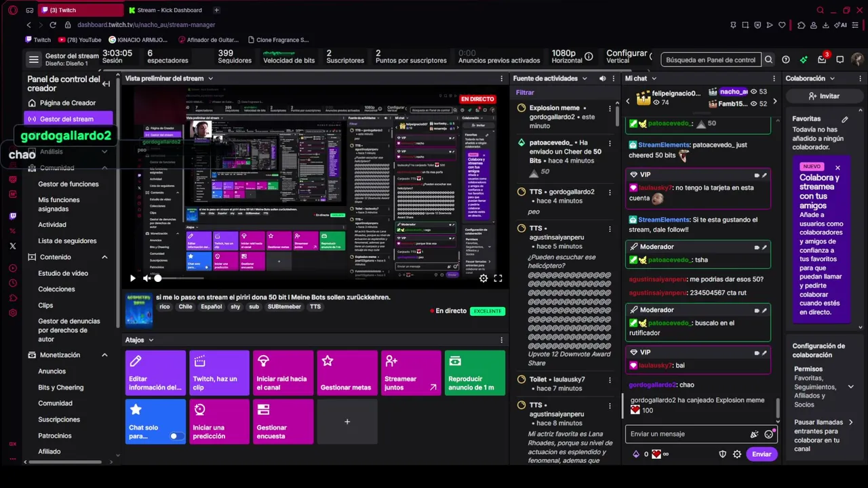Image resolution: width=868 pixels, height=488 pixels.
Task: Click the shield mode icon below chat
Action: click(722, 454)
